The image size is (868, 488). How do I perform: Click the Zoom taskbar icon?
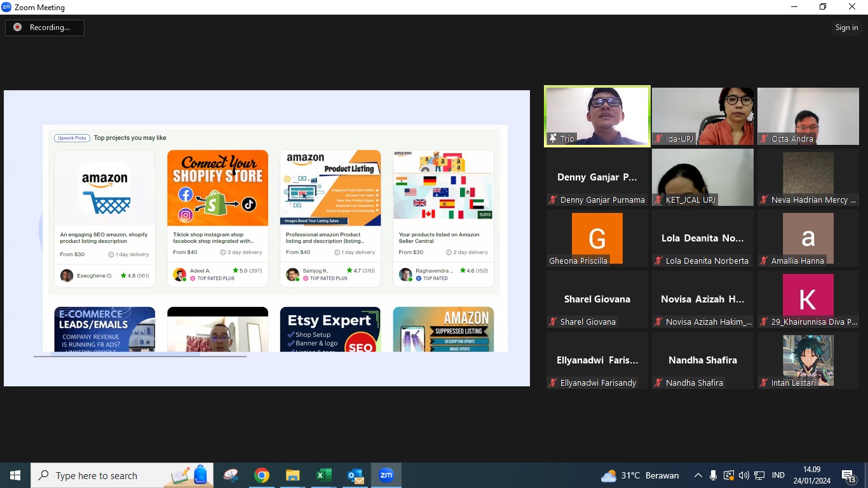386,475
